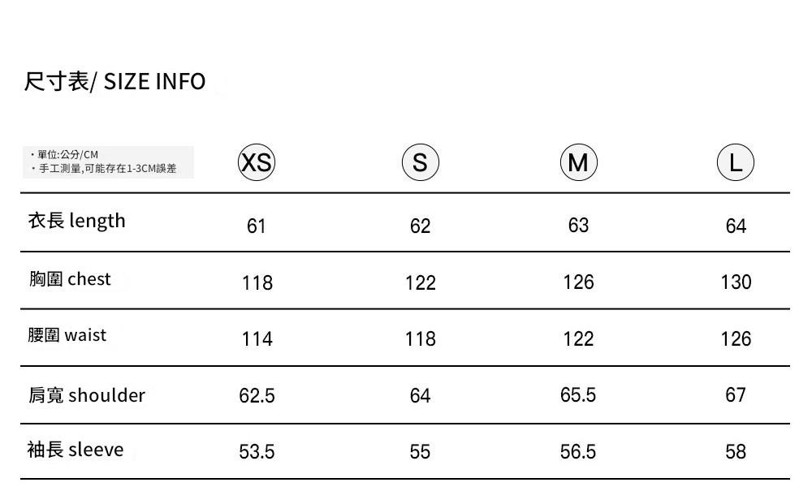Click sleeve value 58 for size L
This screenshot has height=504, width=812.
[736, 451]
